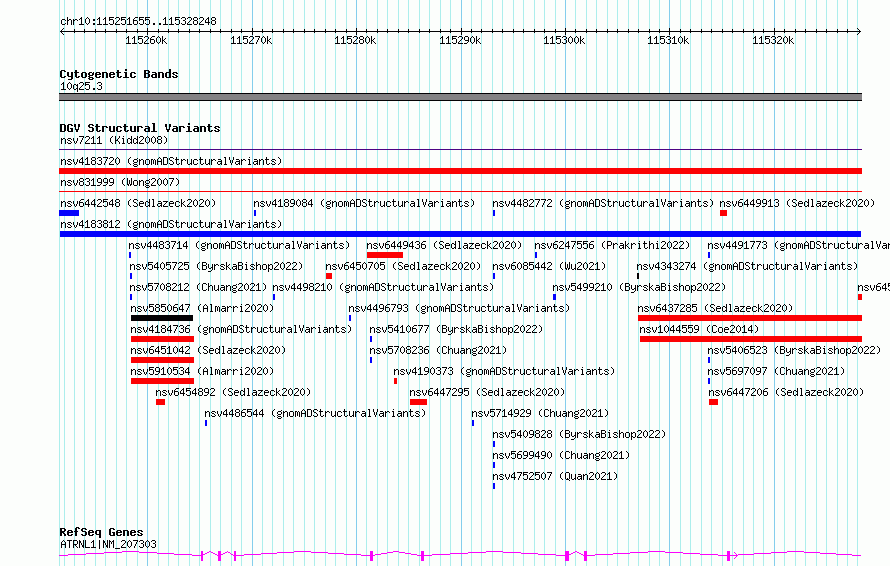Click nsv5714929 (Chuang2021) label
Image resolution: width=890 pixels, height=566 pixels.
[x=540, y=413]
